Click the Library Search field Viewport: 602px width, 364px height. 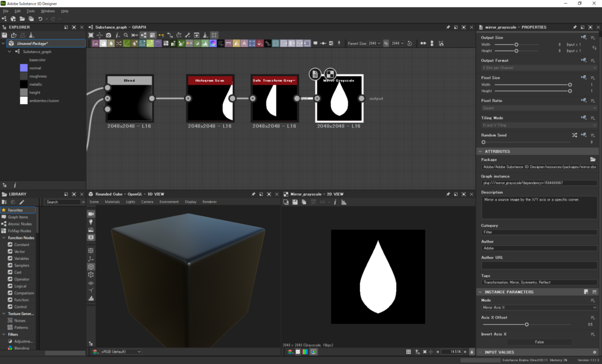pyautogui.click(x=62, y=202)
